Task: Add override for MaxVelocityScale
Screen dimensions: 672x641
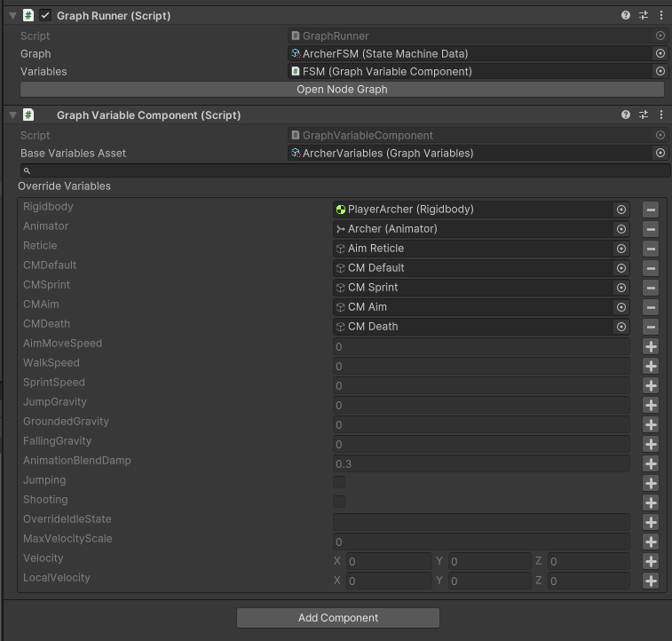Action: (x=651, y=542)
